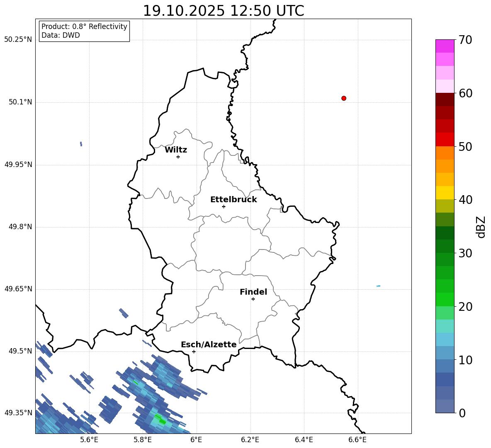Click the Esch/Alzette station cross marker

194,351
